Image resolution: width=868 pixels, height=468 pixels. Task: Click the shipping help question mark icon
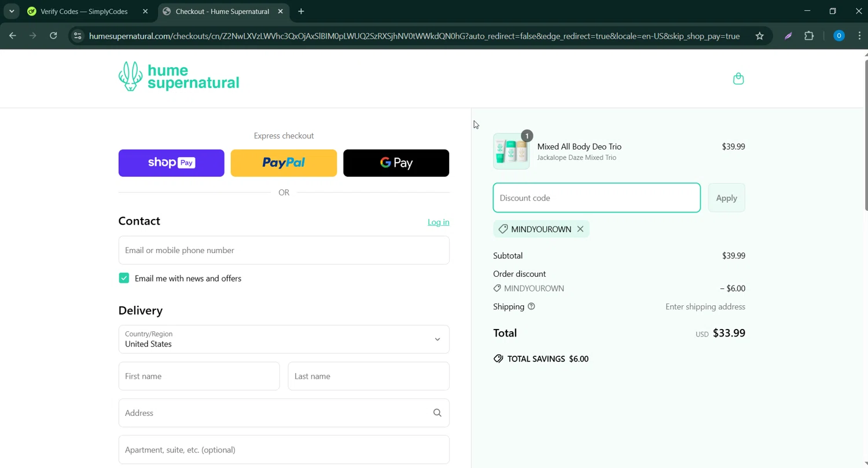pos(531,307)
